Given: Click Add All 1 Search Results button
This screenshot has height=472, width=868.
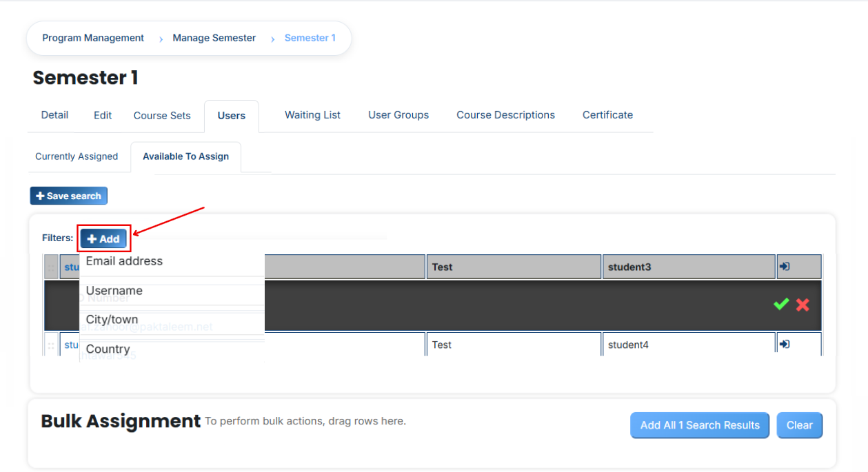Looking at the screenshot, I should [x=700, y=425].
